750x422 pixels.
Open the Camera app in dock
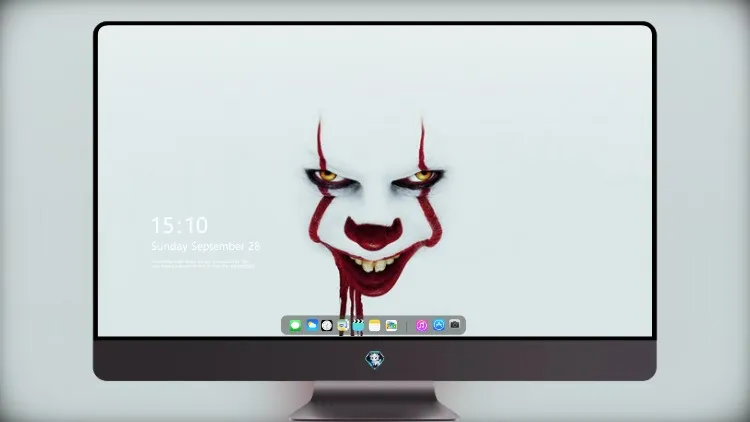coord(455,325)
